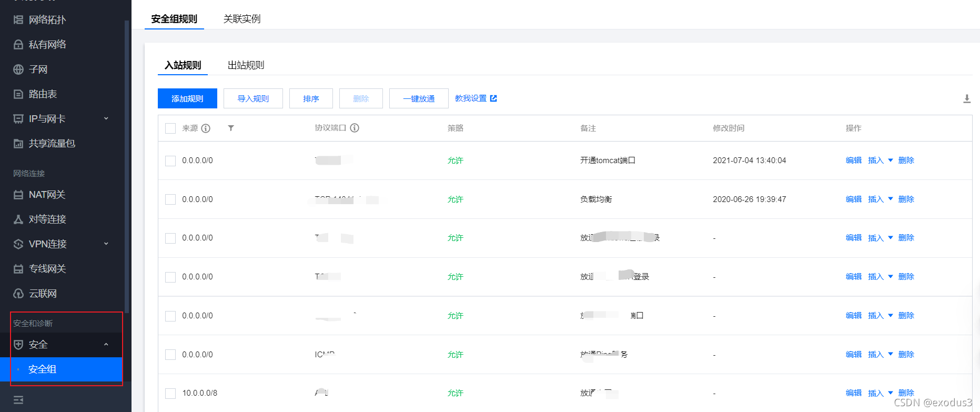Select the 出站规则 tab
Screen dimensions: 980x412
(246, 65)
